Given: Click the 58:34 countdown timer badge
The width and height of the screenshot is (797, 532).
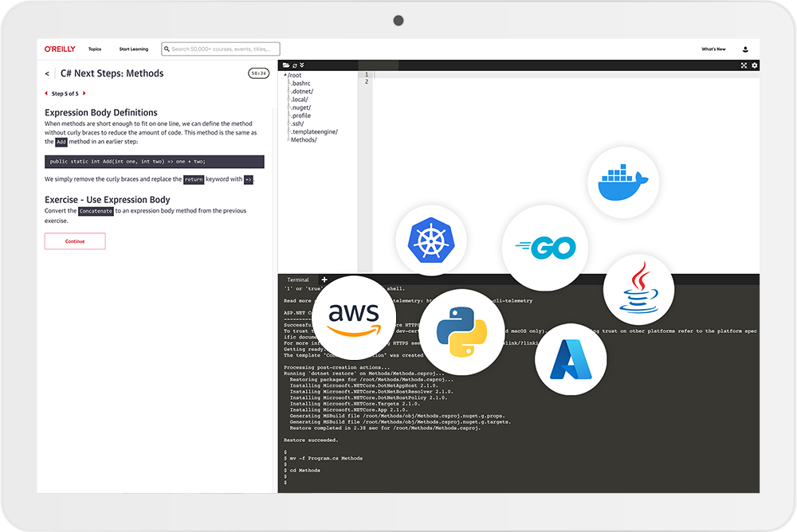Looking at the screenshot, I should [259, 73].
